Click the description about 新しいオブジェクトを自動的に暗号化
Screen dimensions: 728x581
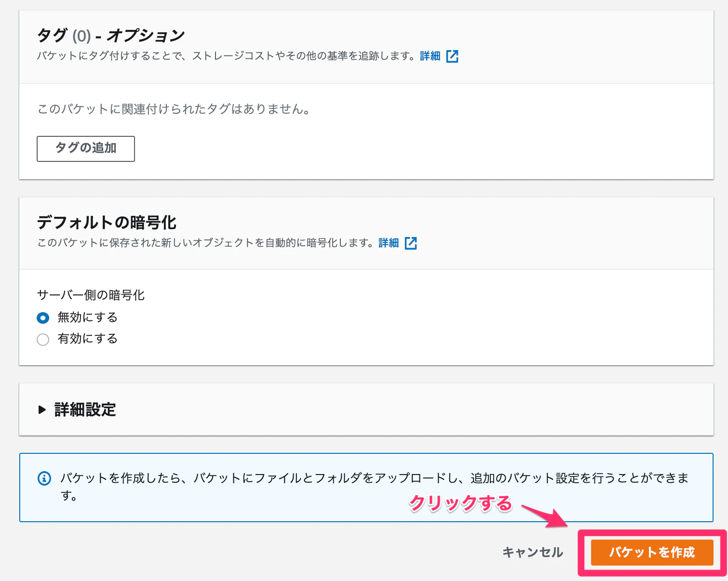pos(205,243)
